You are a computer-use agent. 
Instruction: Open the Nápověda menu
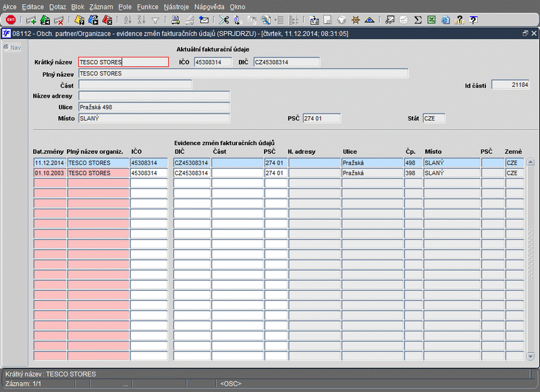(209, 7)
